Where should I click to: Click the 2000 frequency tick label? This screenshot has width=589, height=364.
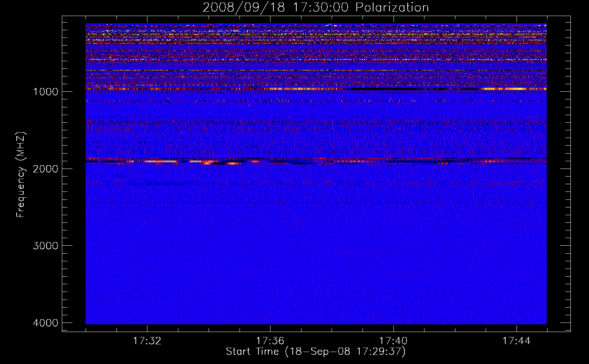click(46, 169)
